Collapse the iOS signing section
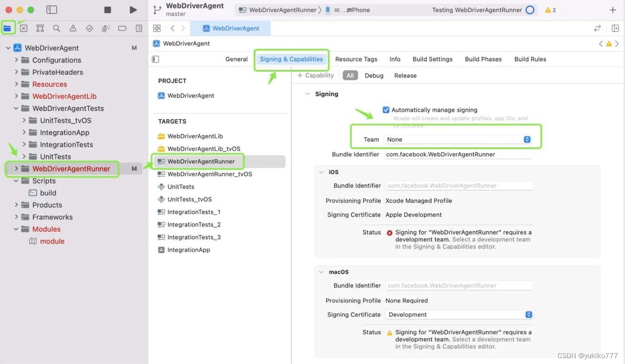The height and width of the screenshot is (364, 625). (321, 172)
